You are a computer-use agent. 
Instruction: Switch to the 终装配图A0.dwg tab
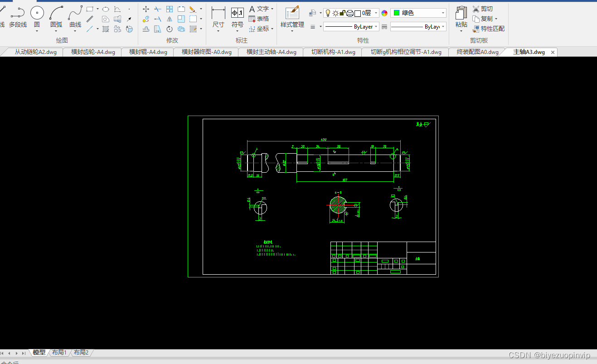click(x=478, y=52)
